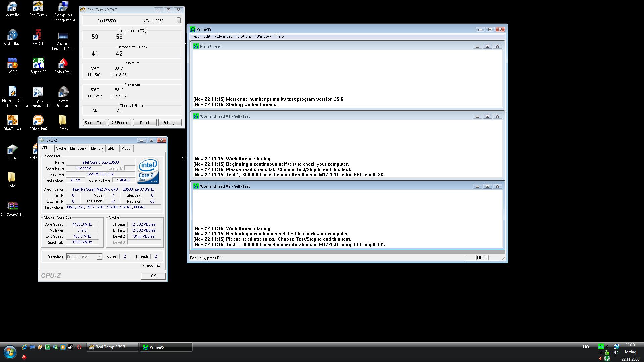This screenshot has height=362, width=644.
Task: Click the Core Voltage value 1.464 V
Action: click(123, 180)
